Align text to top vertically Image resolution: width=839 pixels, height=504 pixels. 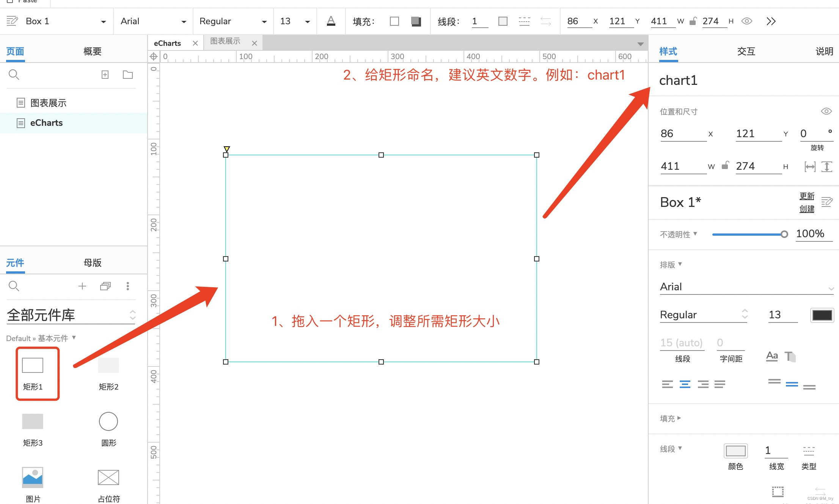click(x=775, y=381)
